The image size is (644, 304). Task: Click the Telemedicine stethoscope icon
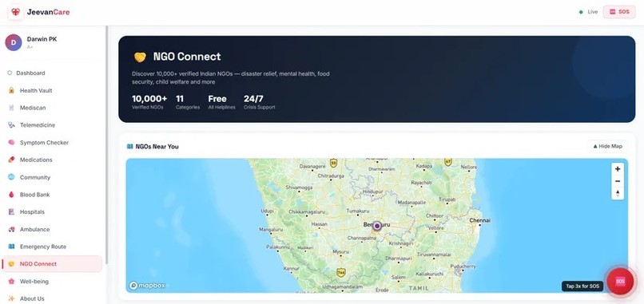tap(11, 125)
